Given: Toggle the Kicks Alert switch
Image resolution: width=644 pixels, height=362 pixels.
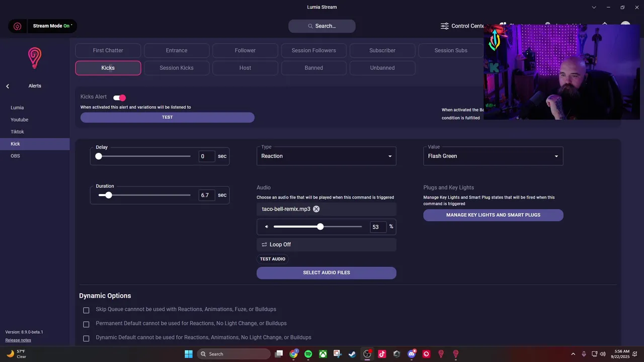Looking at the screenshot, I should (x=119, y=98).
